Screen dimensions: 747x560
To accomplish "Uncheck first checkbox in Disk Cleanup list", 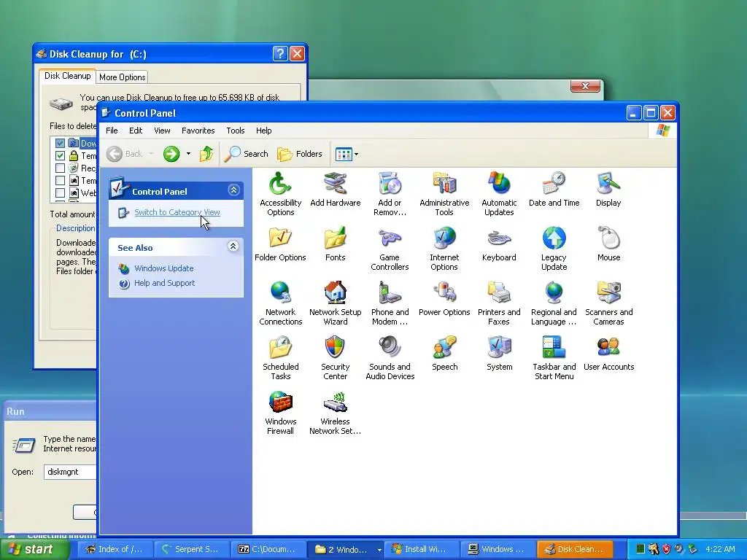I will click(60, 143).
